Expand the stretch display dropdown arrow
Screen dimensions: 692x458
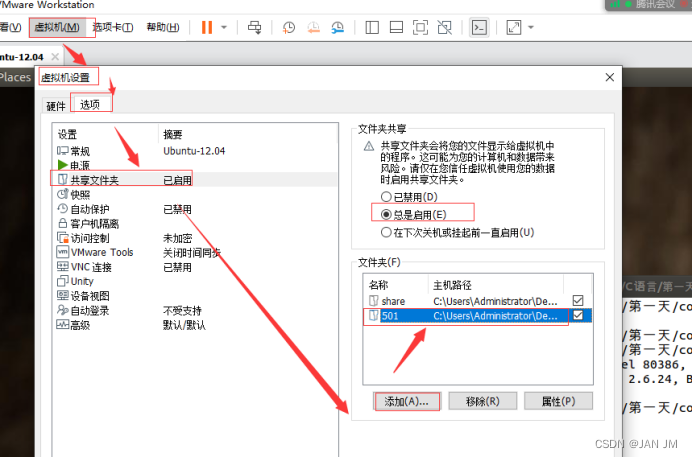click(x=531, y=27)
